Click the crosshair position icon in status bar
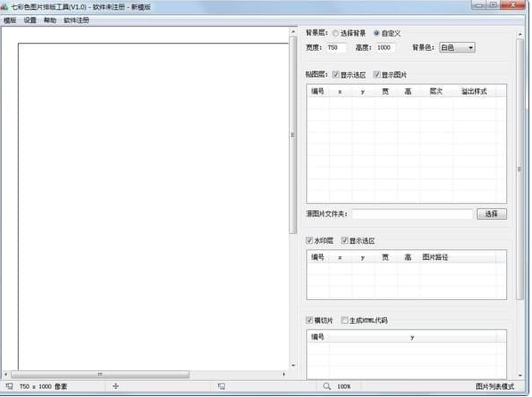The width and height of the screenshot is (532, 397). [x=116, y=386]
